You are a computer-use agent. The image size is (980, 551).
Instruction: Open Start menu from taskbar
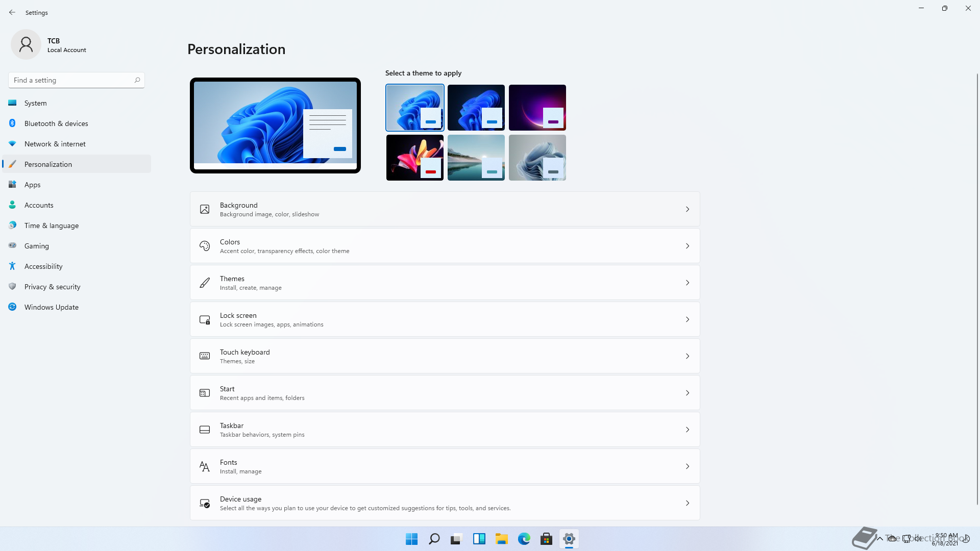coord(411,539)
